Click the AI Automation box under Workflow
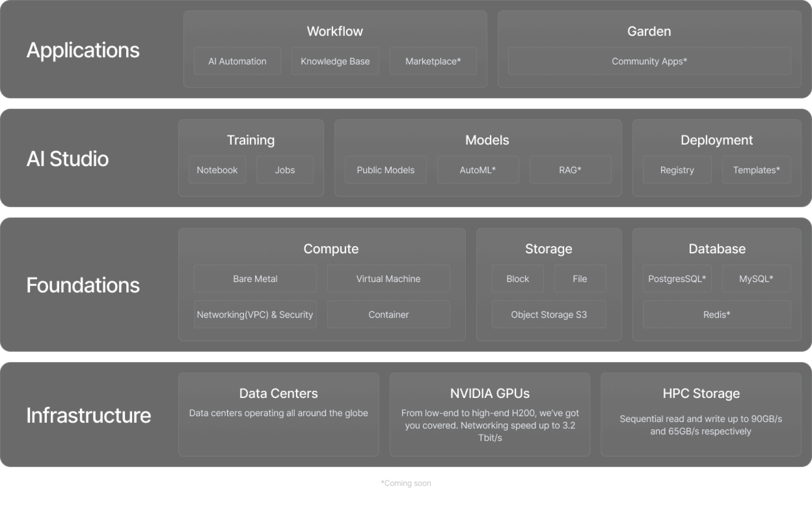This screenshot has height=508, width=812. [x=238, y=61]
